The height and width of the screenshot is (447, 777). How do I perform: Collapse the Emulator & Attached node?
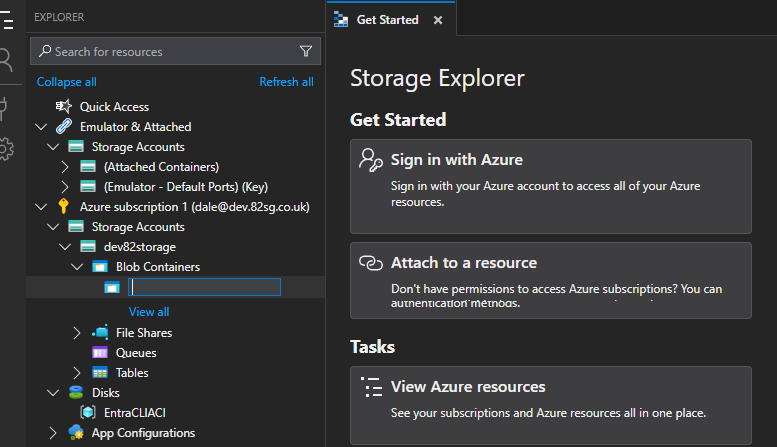tap(41, 127)
